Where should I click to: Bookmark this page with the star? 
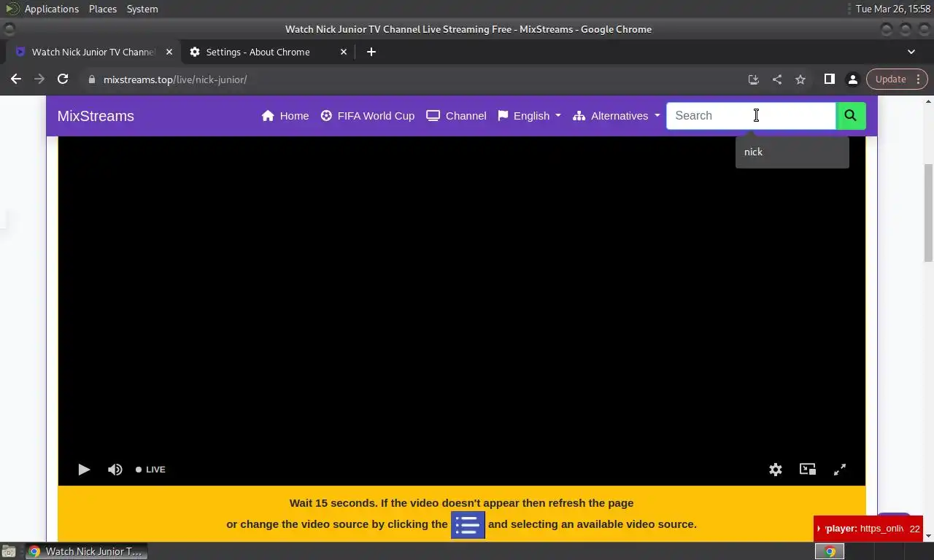[x=800, y=79]
